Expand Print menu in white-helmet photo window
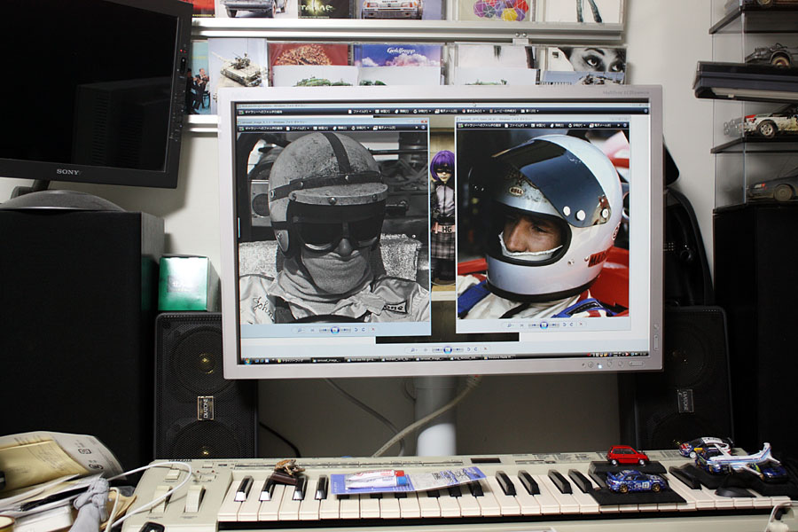798x532 pixels. coord(577,125)
